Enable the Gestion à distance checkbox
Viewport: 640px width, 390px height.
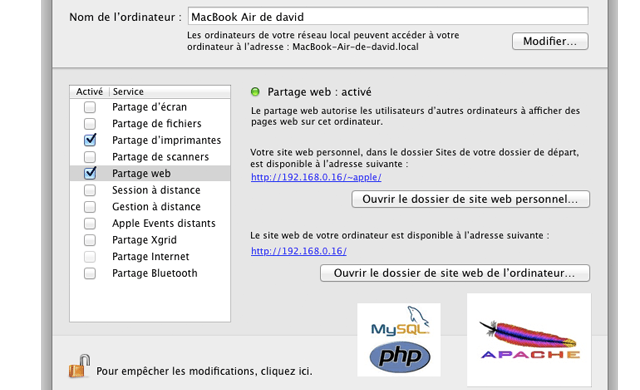point(90,207)
